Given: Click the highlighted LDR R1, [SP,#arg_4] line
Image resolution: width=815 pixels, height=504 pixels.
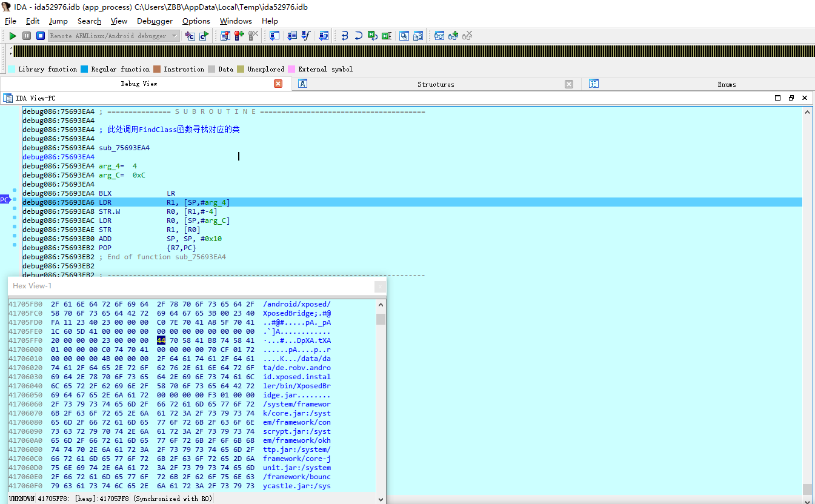Looking at the screenshot, I should [412, 202].
